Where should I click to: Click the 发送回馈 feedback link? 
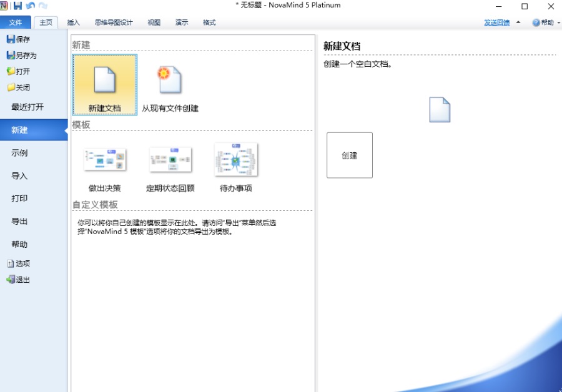click(x=497, y=22)
